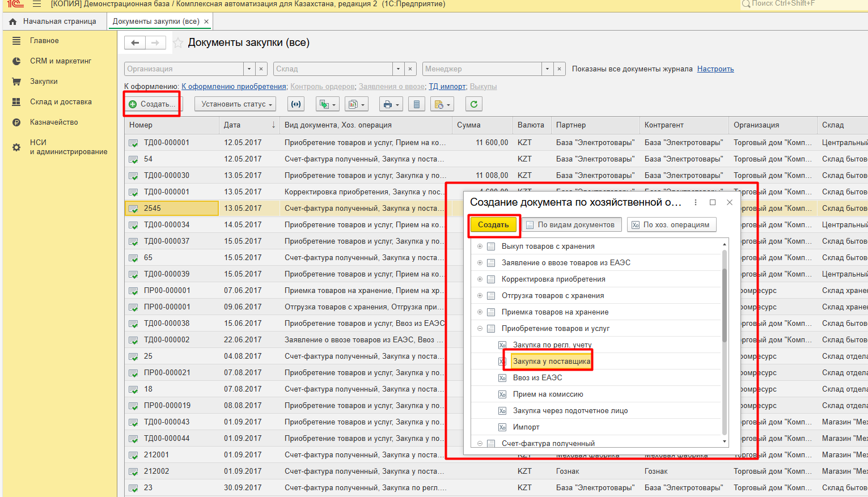Image resolution: width=868 pixels, height=497 pixels.
Task: Click the dialog's three-dot more menu
Action: (x=696, y=202)
